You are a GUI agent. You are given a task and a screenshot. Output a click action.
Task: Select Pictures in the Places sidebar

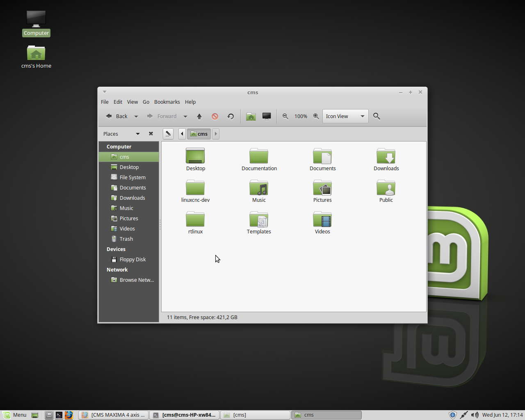(129, 219)
